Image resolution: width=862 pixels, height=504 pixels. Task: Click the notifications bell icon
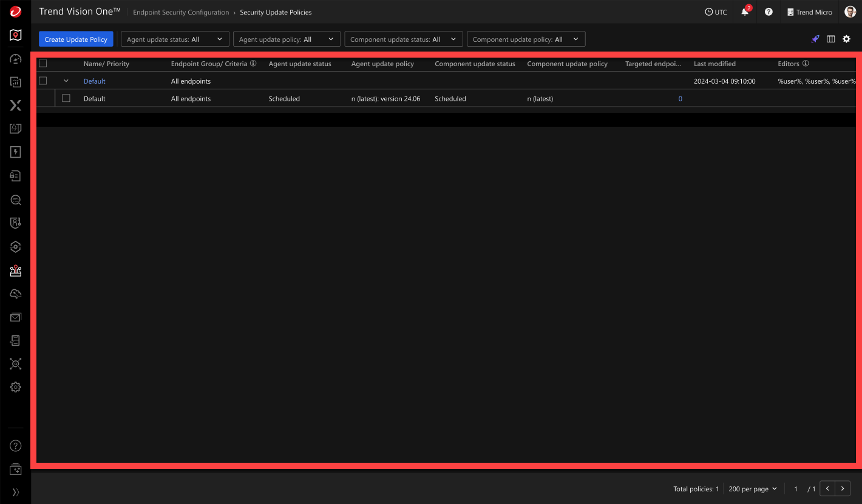[745, 12]
